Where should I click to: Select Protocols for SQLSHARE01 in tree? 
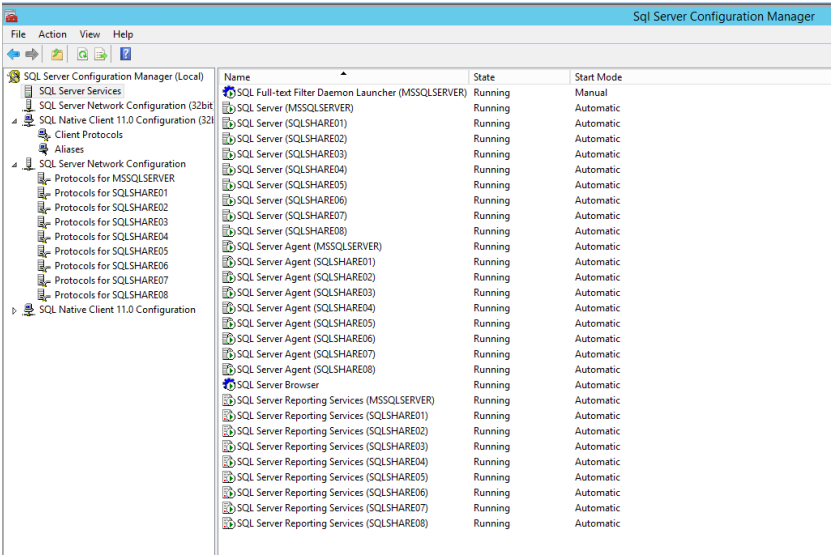point(111,193)
